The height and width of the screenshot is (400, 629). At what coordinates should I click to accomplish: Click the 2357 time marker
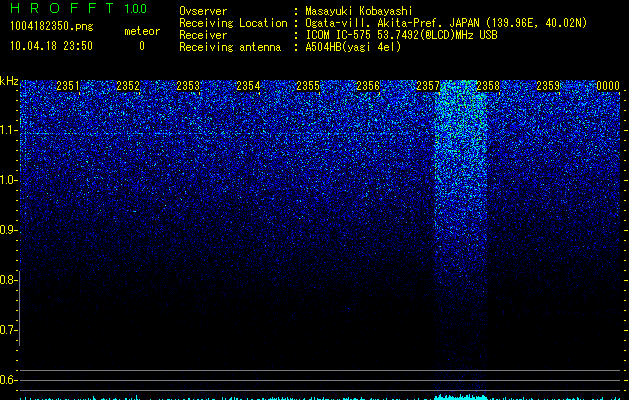(428, 86)
